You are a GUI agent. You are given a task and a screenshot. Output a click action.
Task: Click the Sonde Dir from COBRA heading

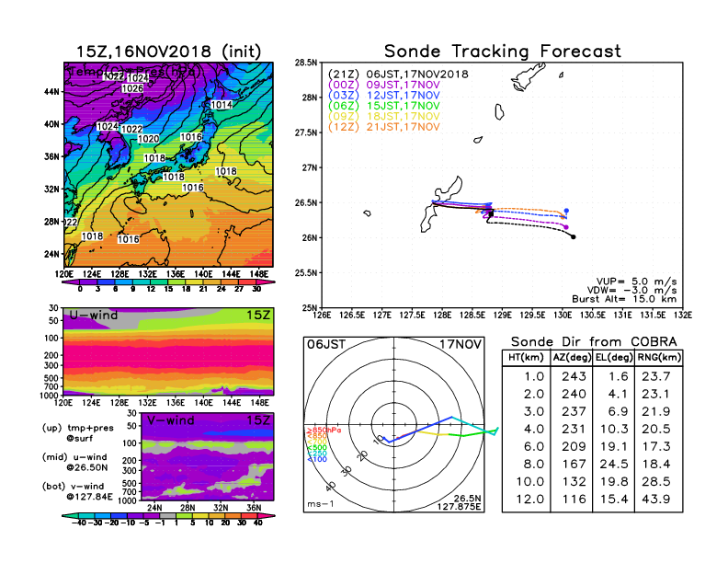click(x=595, y=340)
